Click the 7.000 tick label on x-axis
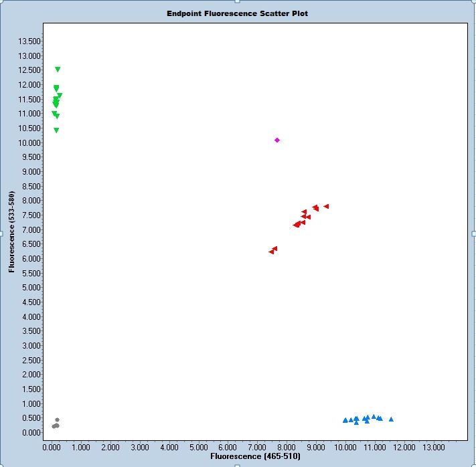Screen dimensions: 476x467 pos(257,446)
